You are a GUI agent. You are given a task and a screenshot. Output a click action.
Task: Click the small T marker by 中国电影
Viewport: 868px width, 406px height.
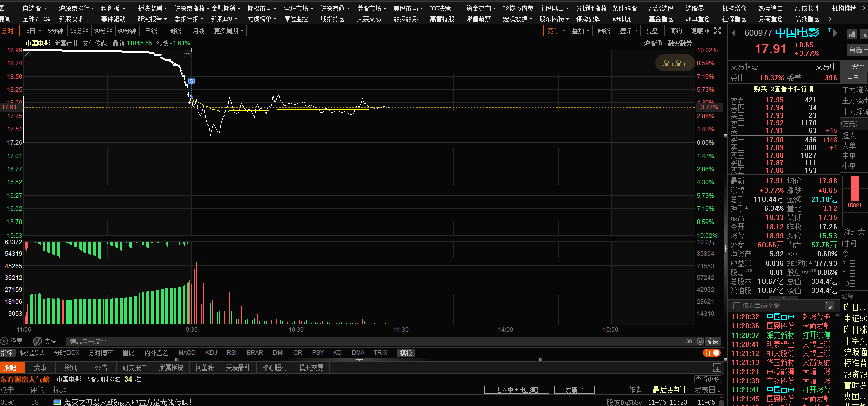click(x=829, y=30)
